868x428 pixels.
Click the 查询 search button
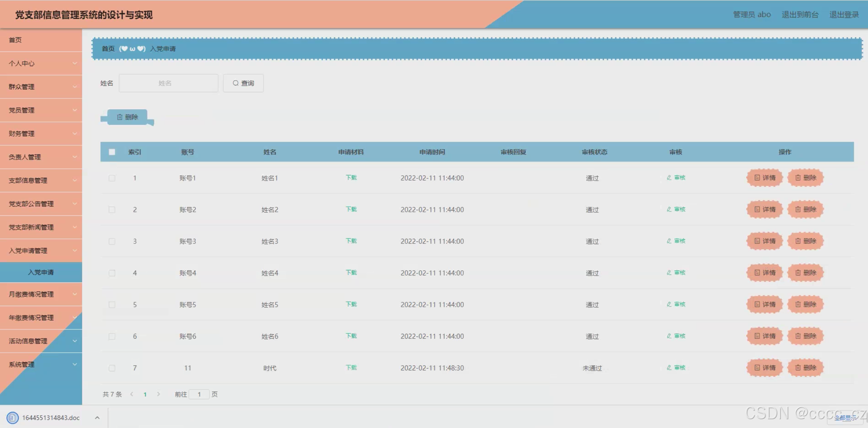(243, 83)
